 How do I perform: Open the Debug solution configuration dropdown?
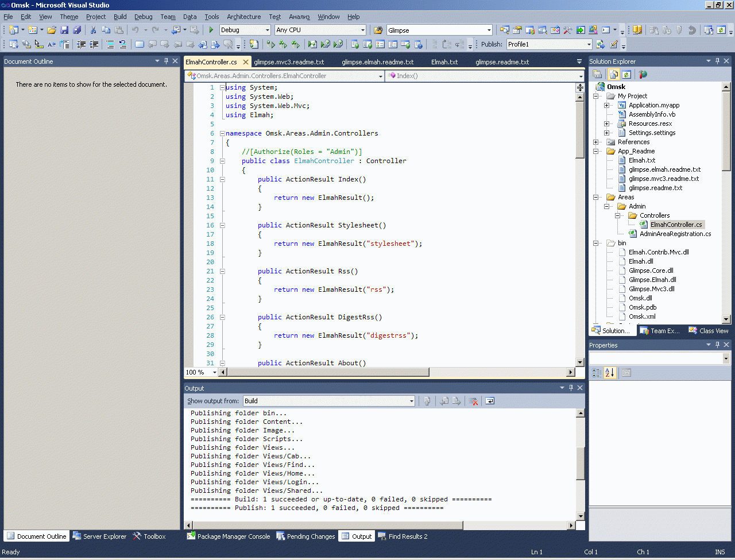268,30
